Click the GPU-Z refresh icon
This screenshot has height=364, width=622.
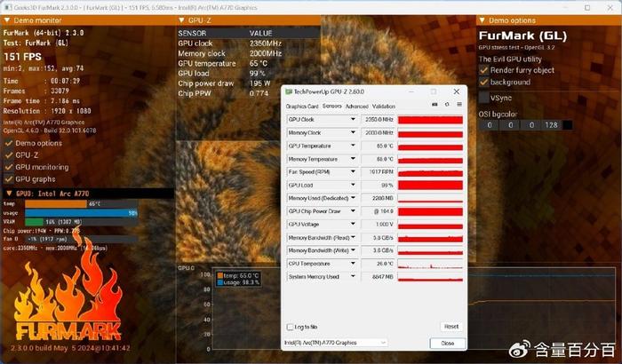coord(447,104)
